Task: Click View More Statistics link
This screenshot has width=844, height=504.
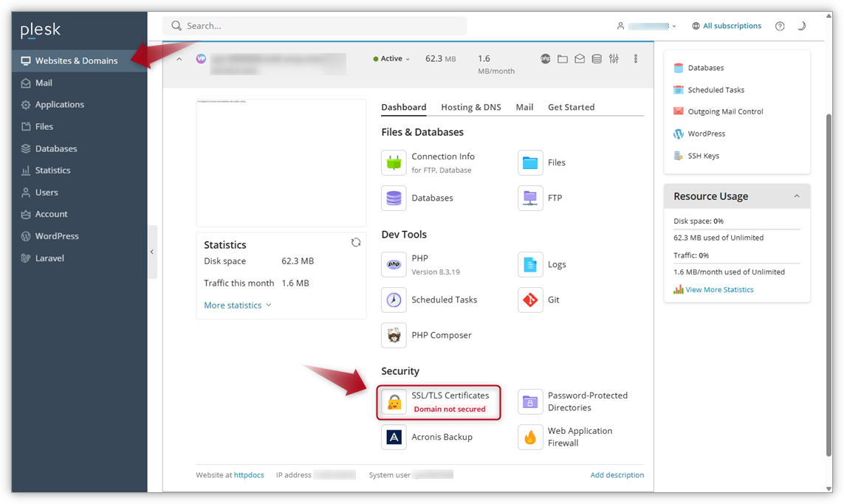Action: click(719, 290)
